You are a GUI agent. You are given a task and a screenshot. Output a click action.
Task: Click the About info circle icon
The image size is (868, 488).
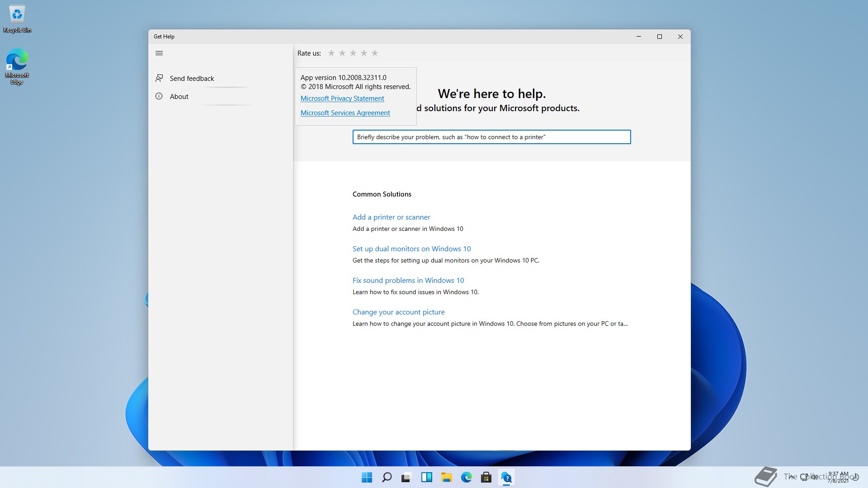click(x=159, y=96)
